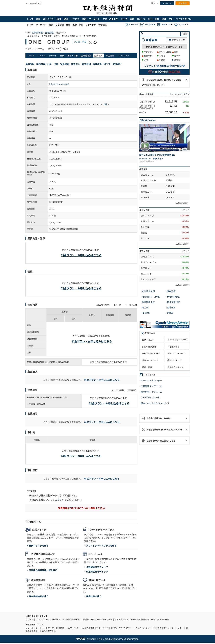Open 決算サマリーVisual in sidebar 便利ツール
This screenshot has width=215, height=644.
pyautogui.click(x=176, y=353)
